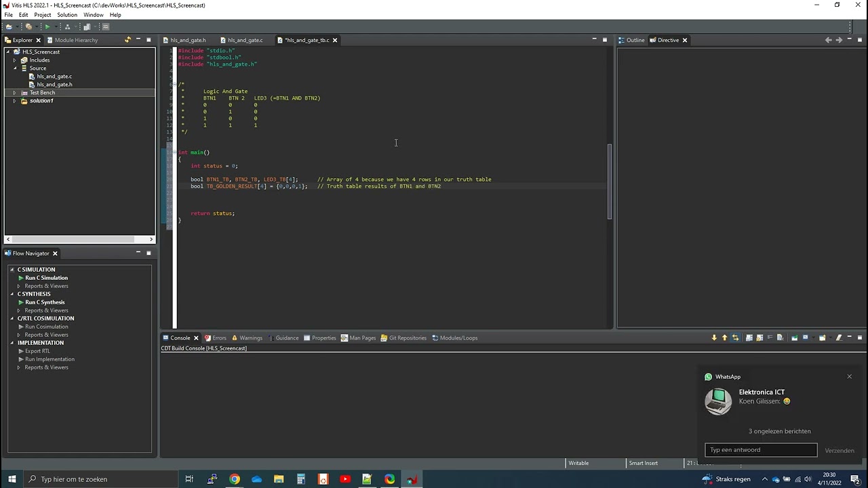The height and width of the screenshot is (488, 868).
Task: Open the Guidance tab
Action: pyautogui.click(x=283, y=338)
